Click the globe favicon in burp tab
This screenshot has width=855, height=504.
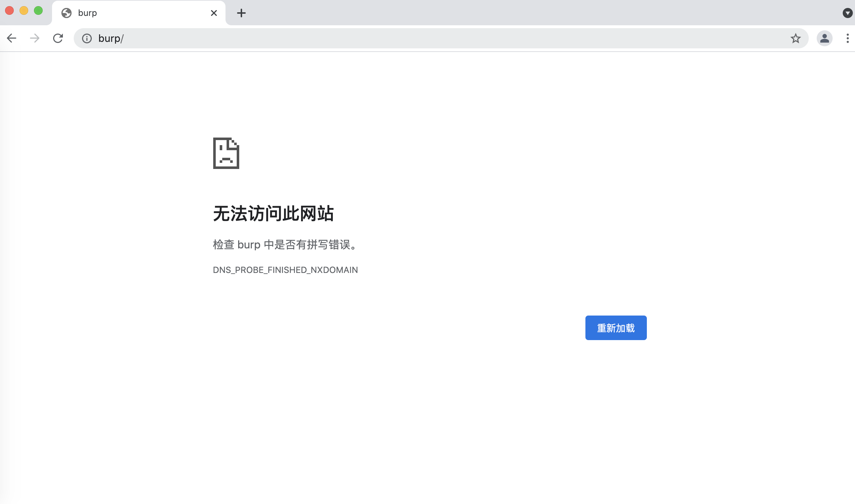pyautogui.click(x=66, y=13)
